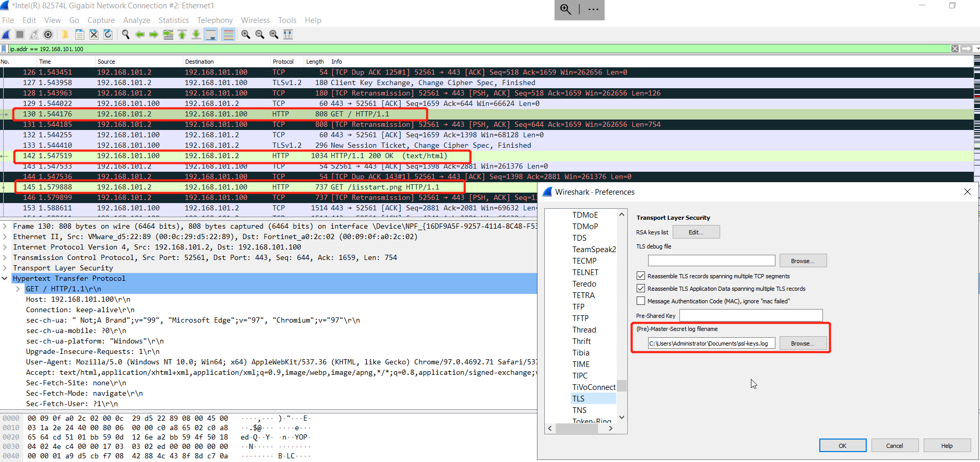The width and height of the screenshot is (980, 462).
Task: Click the Pre-Shared Key input field
Action: click(750, 315)
